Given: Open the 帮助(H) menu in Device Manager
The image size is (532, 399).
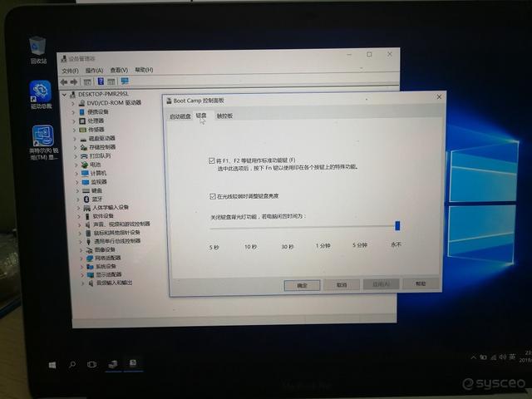Looking at the screenshot, I should coord(144,70).
